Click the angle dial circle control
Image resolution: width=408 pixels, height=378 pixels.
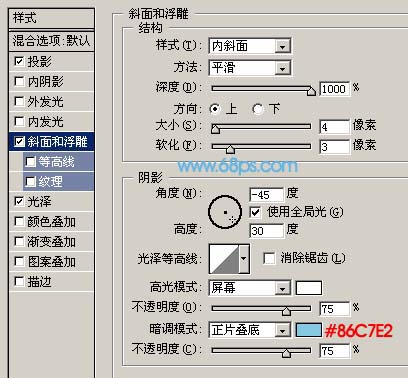click(225, 212)
